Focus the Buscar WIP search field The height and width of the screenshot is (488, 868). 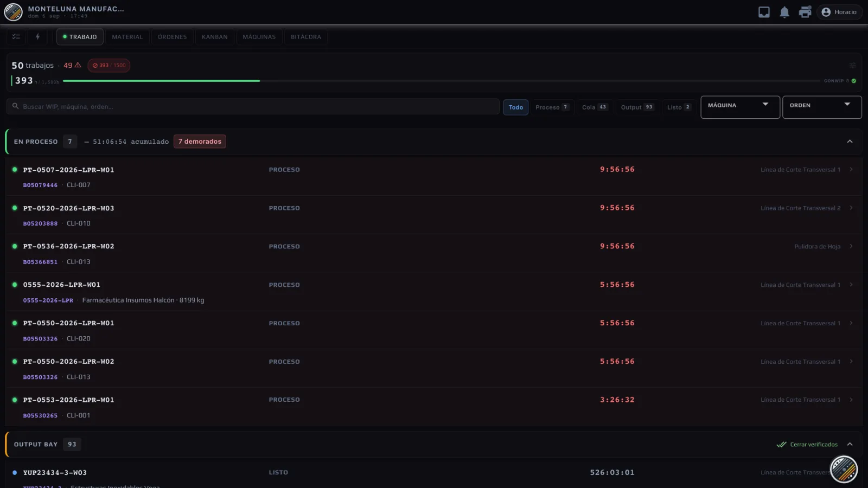tap(253, 107)
